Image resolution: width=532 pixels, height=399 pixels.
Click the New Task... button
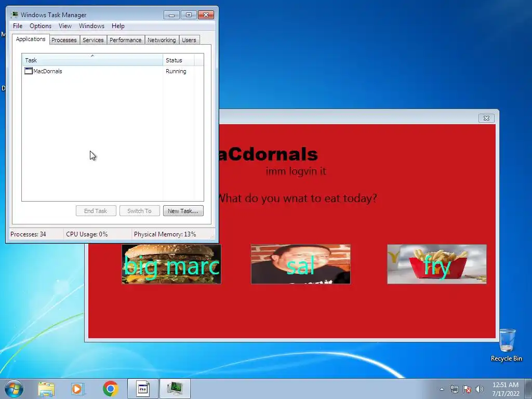[183, 211]
